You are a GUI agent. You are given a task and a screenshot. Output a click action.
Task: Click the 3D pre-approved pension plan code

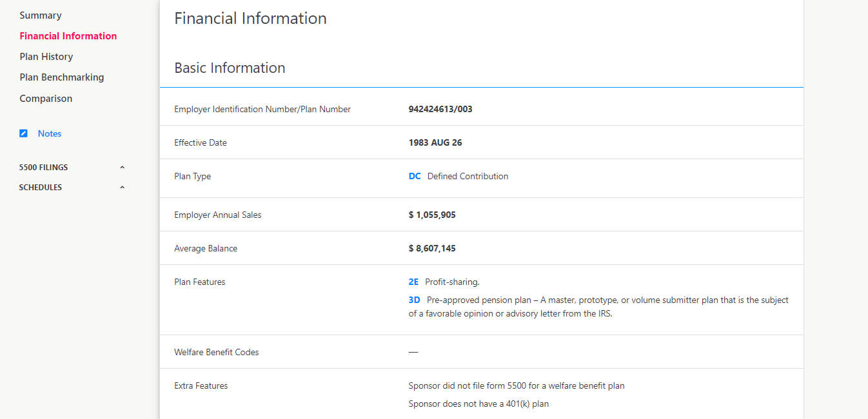(415, 300)
